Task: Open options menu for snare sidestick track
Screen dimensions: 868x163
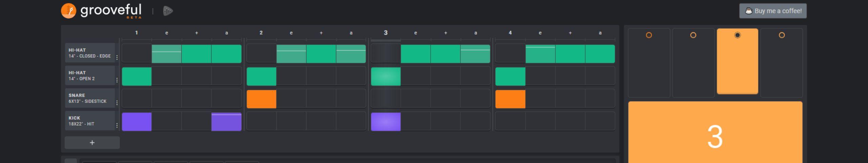Action: click(x=117, y=103)
